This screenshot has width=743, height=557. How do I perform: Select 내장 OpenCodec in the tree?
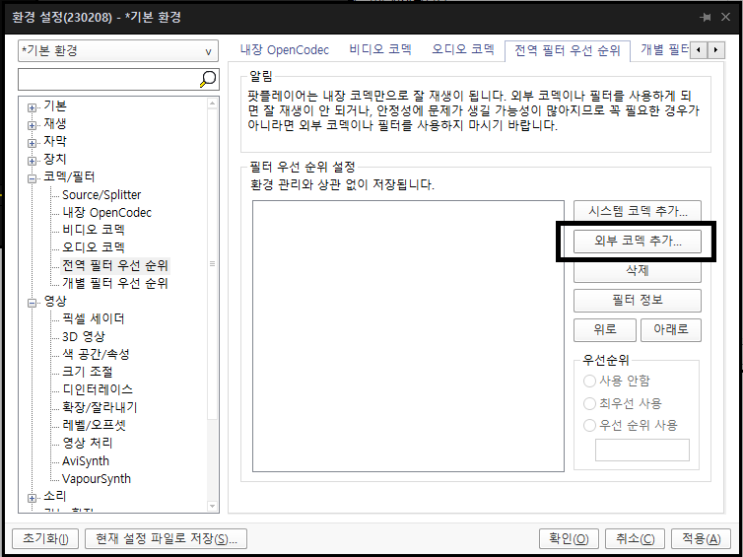[107, 212]
